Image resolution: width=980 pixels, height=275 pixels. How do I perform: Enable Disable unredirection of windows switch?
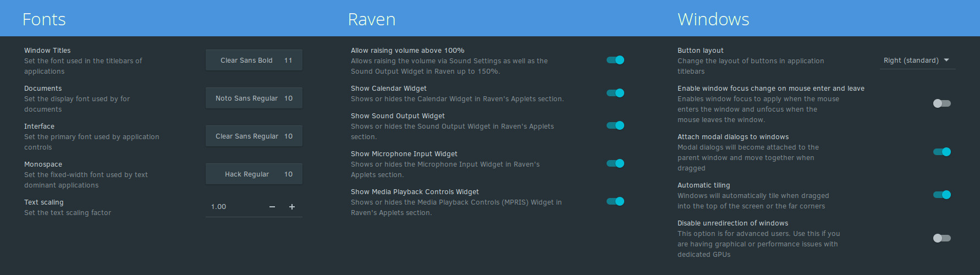tap(942, 238)
